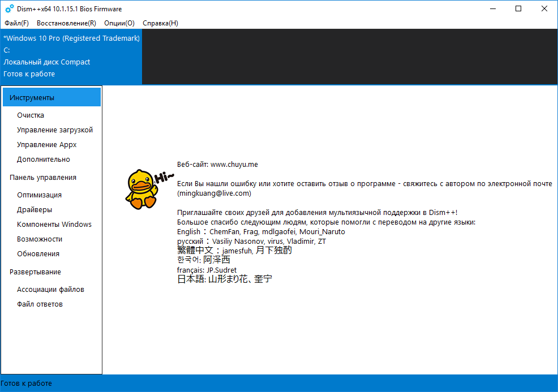Open Управление Appx
Image resolution: width=558 pixels, height=392 pixels.
(x=46, y=145)
